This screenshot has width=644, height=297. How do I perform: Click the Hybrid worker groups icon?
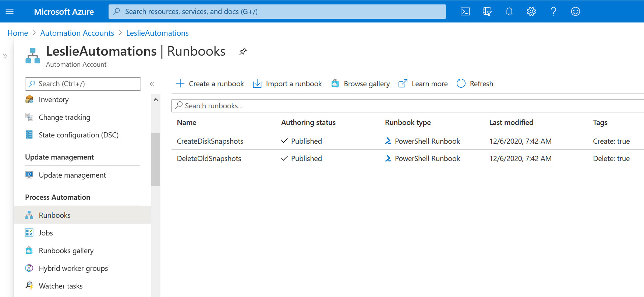pyautogui.click(x=29, y=268)
